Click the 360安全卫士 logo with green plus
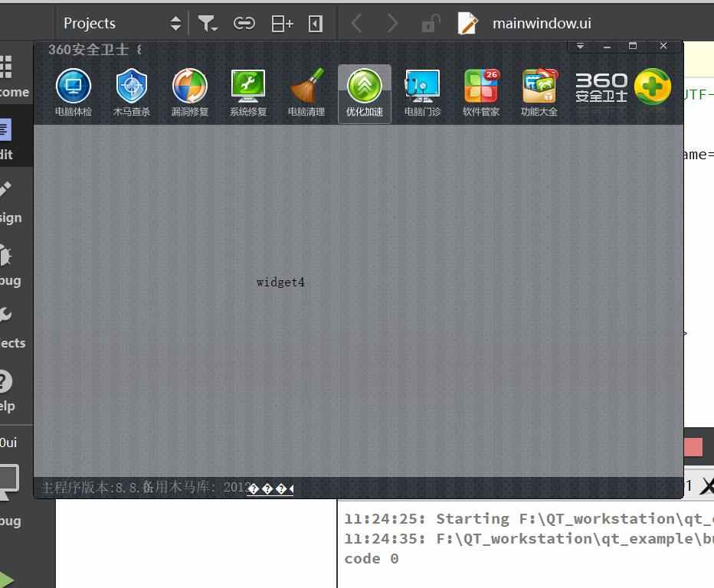This screenshot has width=714, height=588. pos(623,87)
